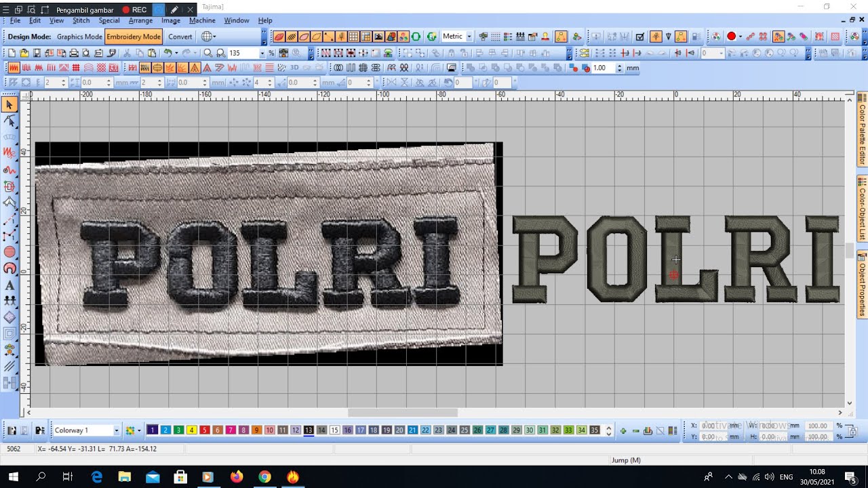Open the Color-Object List side tab
The width and height of the screenshot is (868, 488).
point(862,209)
